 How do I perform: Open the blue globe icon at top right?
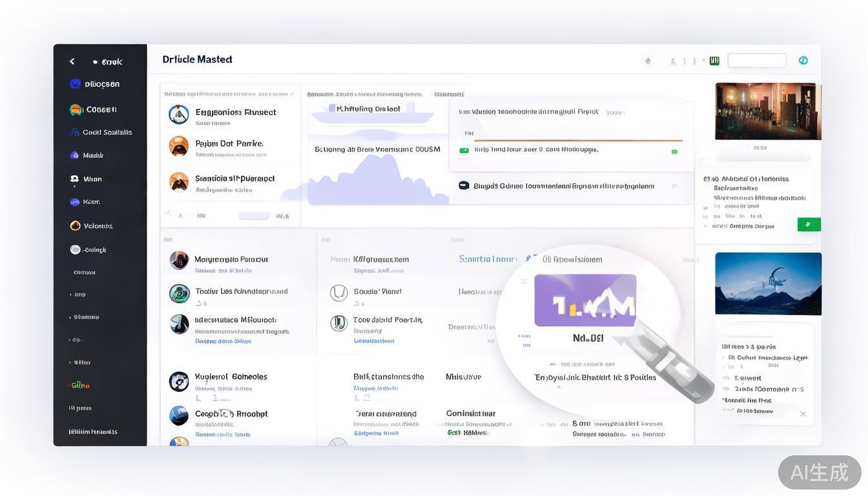coord(802,59)
